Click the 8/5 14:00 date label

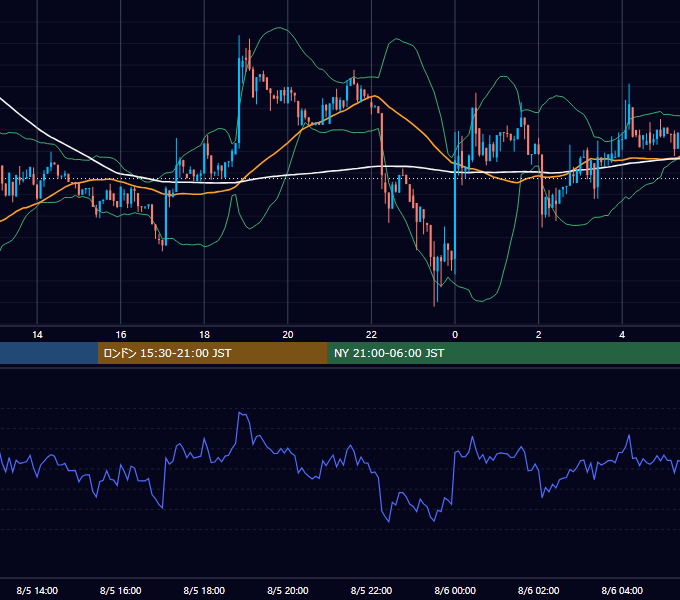[37, 590]
